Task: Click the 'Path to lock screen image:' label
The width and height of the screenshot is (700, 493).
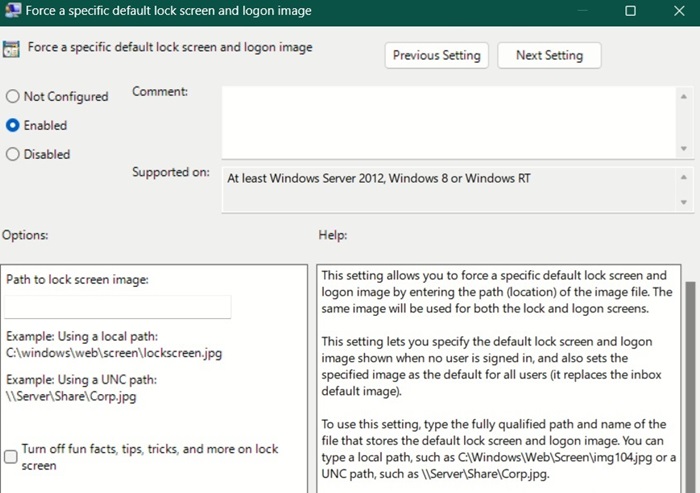Action: [77, 280]
